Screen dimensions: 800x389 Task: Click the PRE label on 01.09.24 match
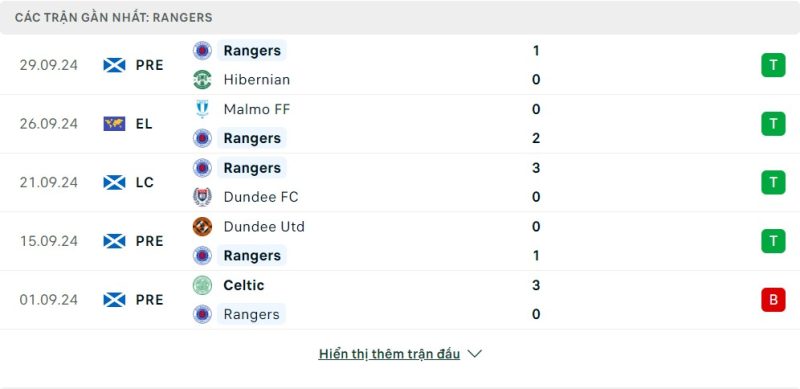149,300
